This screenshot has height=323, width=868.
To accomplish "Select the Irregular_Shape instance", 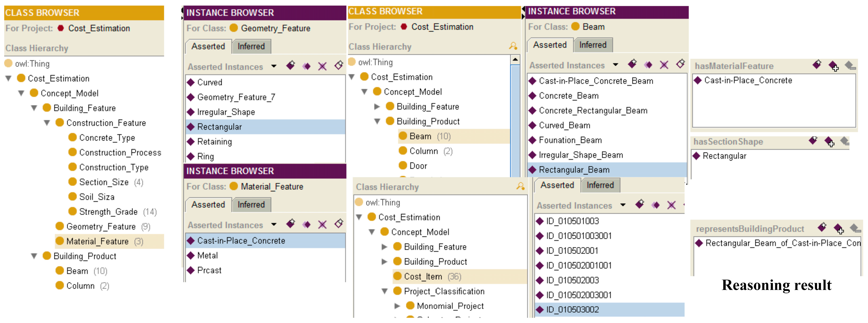I will click(x=226, y=112).
